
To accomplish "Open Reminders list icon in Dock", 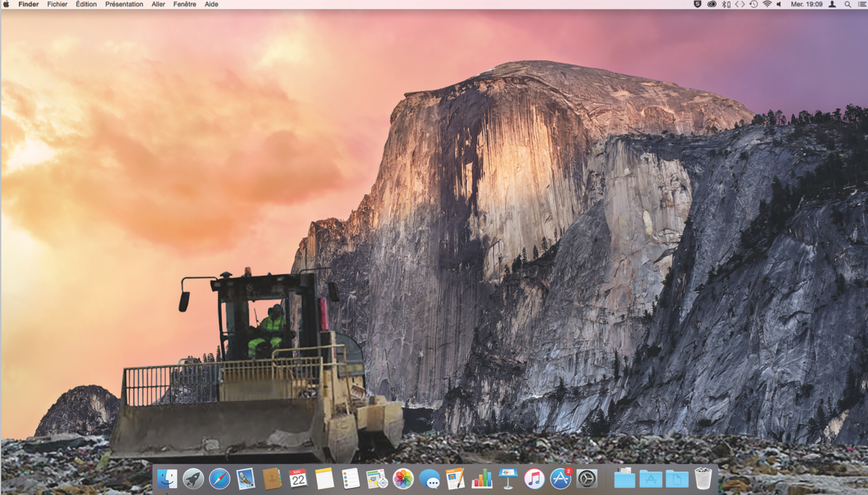I will point(350,479).
